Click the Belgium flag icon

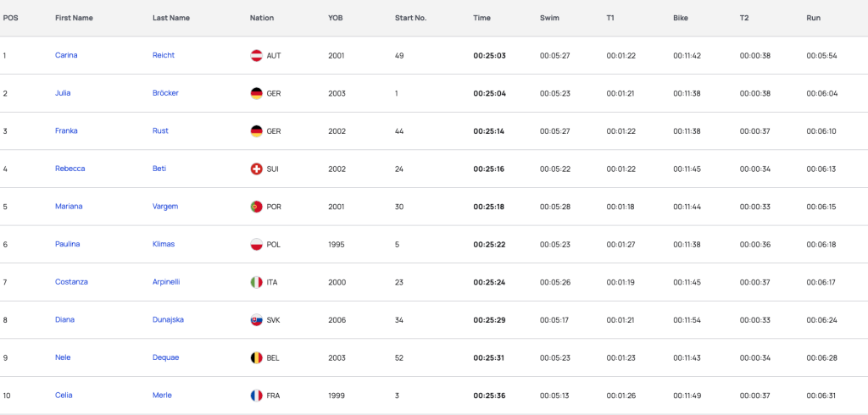click(x=256, y=357)
